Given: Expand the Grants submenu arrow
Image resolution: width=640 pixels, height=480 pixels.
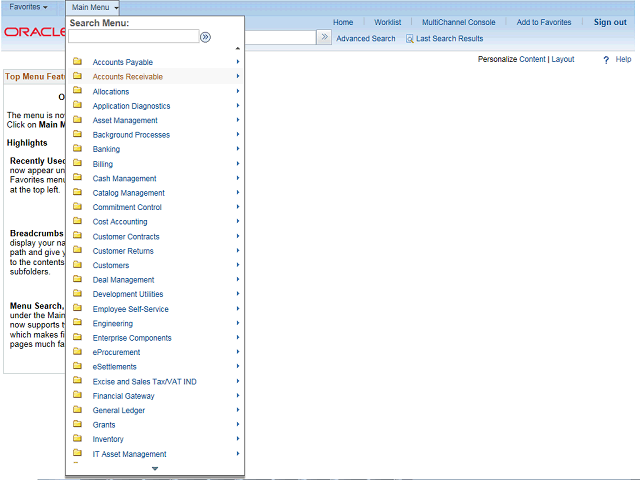Looking at the screenshot, I should [238, 424].
